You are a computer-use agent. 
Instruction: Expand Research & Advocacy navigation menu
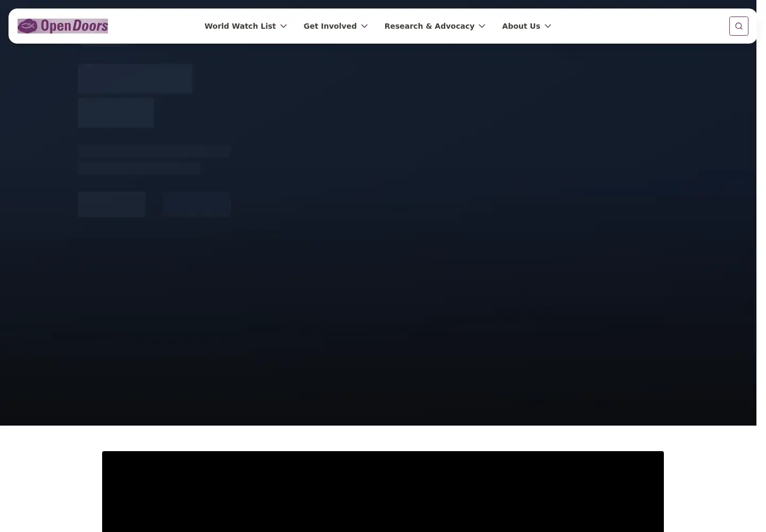435,26
